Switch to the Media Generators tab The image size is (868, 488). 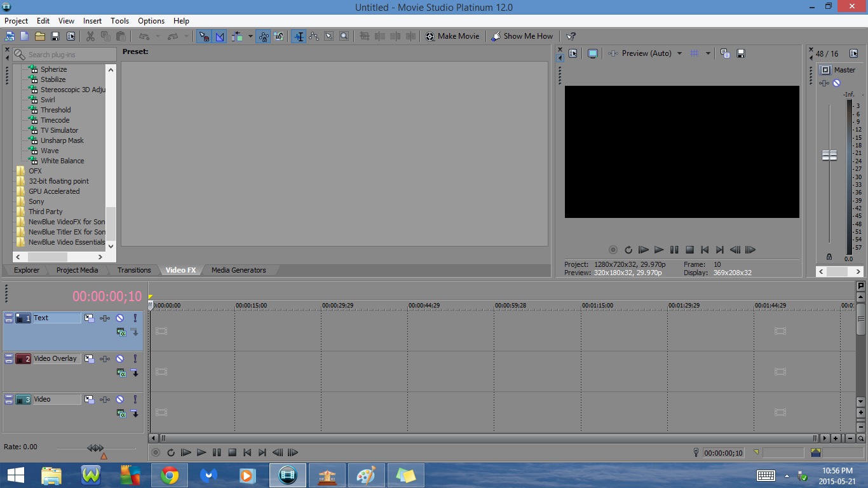[239, 270]
